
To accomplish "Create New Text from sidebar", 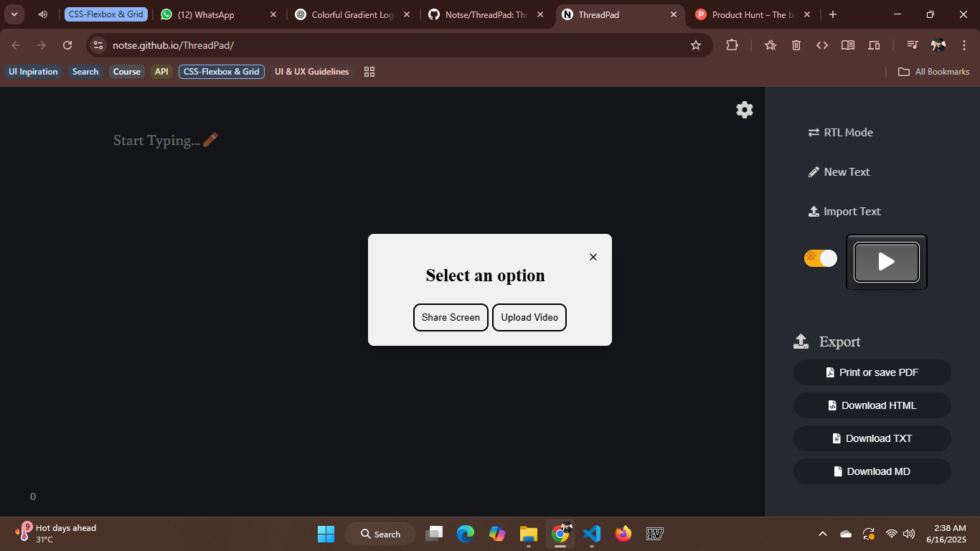I will coord(839,171).
